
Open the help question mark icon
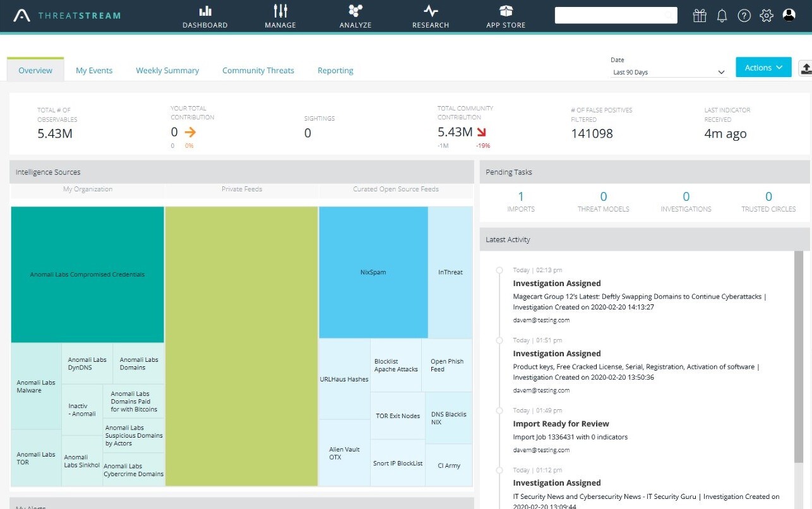(x=744, y=16)
